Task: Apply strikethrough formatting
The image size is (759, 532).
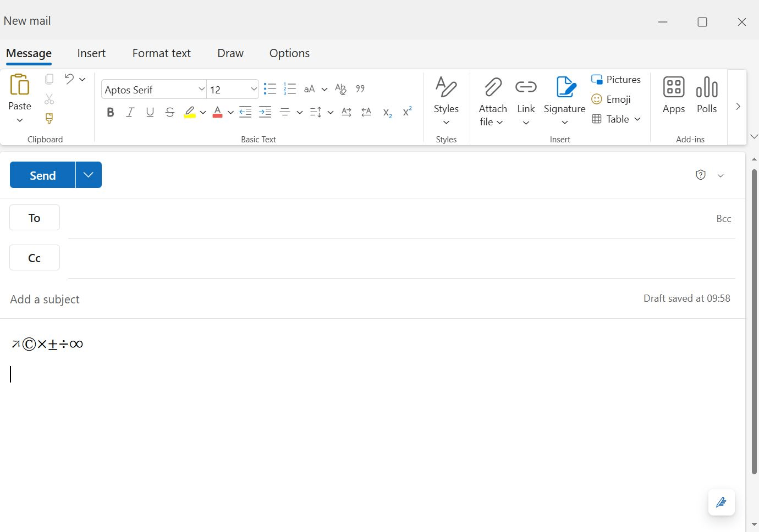Action: coord(169,112)
